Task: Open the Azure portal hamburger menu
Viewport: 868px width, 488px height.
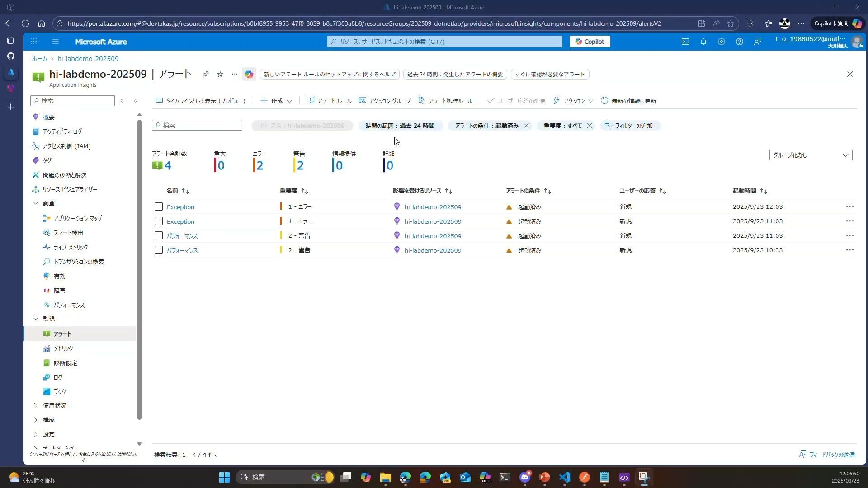Action: tap(56, 42)
